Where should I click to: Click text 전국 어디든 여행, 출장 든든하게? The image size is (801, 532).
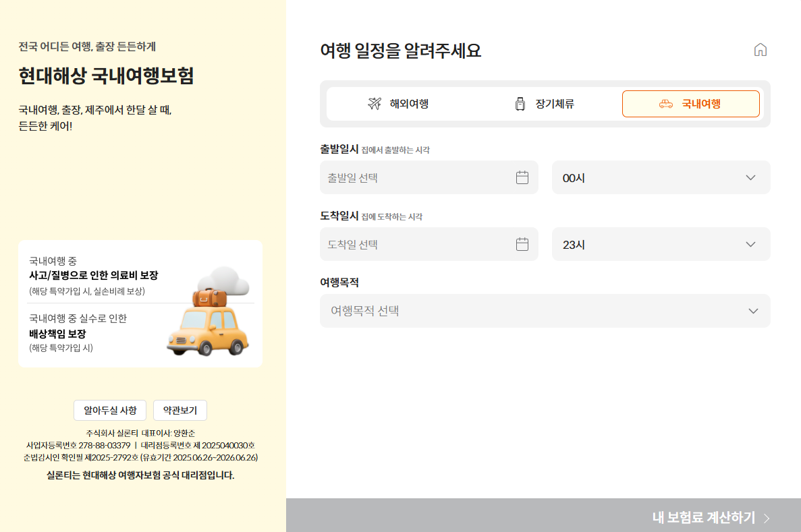coord(87,47)
